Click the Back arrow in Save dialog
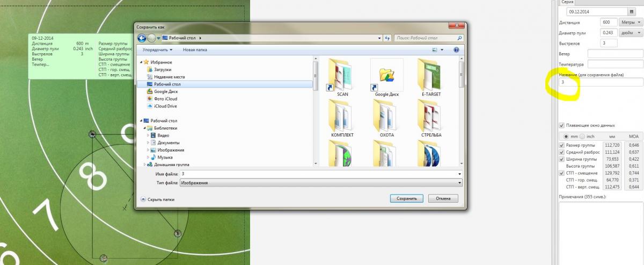This screenshot has width=644, height=265. (142, 38)
